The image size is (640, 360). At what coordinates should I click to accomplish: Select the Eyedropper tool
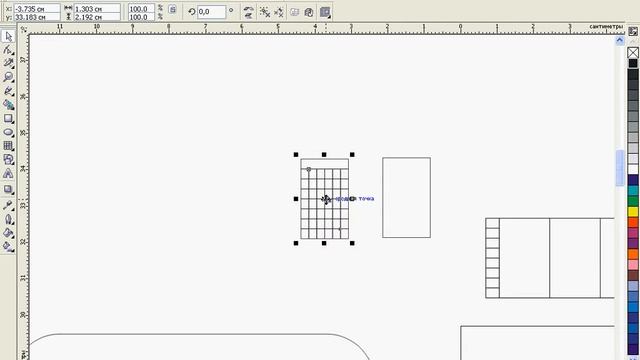8,205
